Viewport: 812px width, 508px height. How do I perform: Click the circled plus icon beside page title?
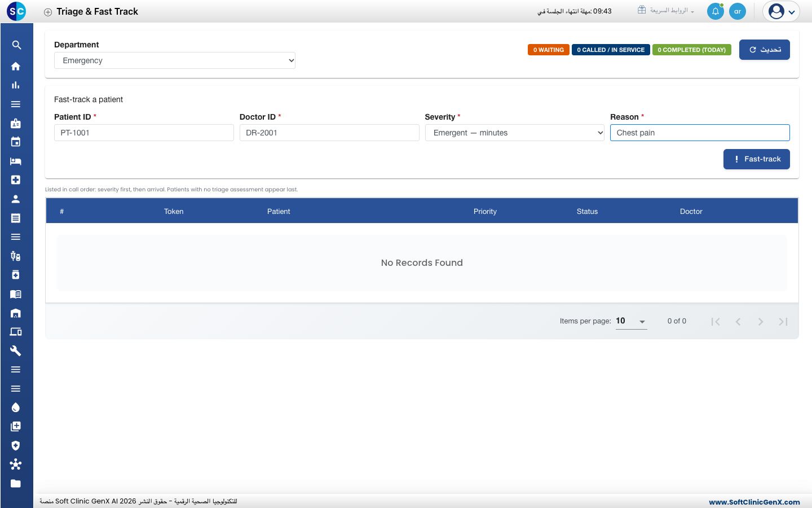[x=48, y=12]
